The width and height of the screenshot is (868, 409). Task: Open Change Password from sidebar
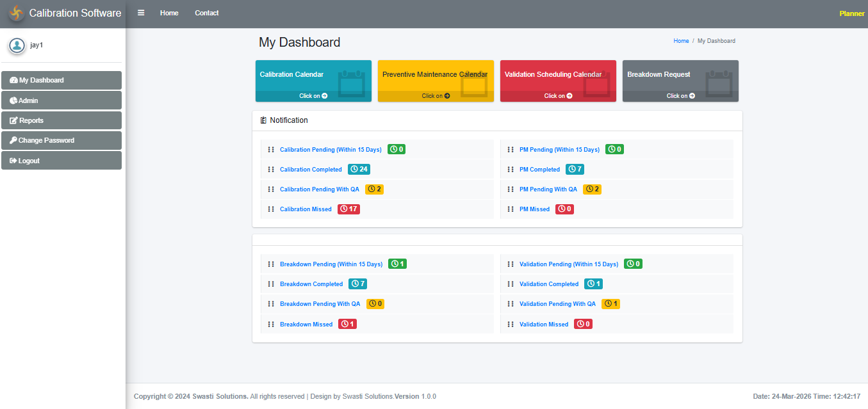coord(61,140)
